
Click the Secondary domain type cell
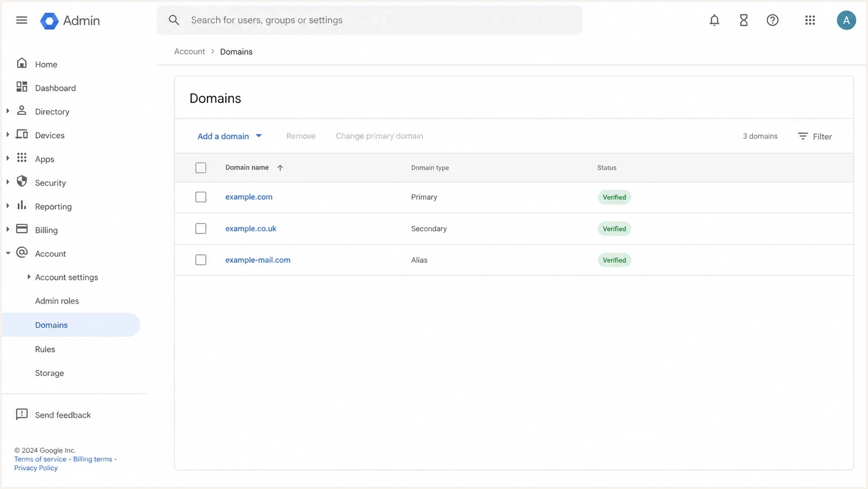[x=429, y=229]
